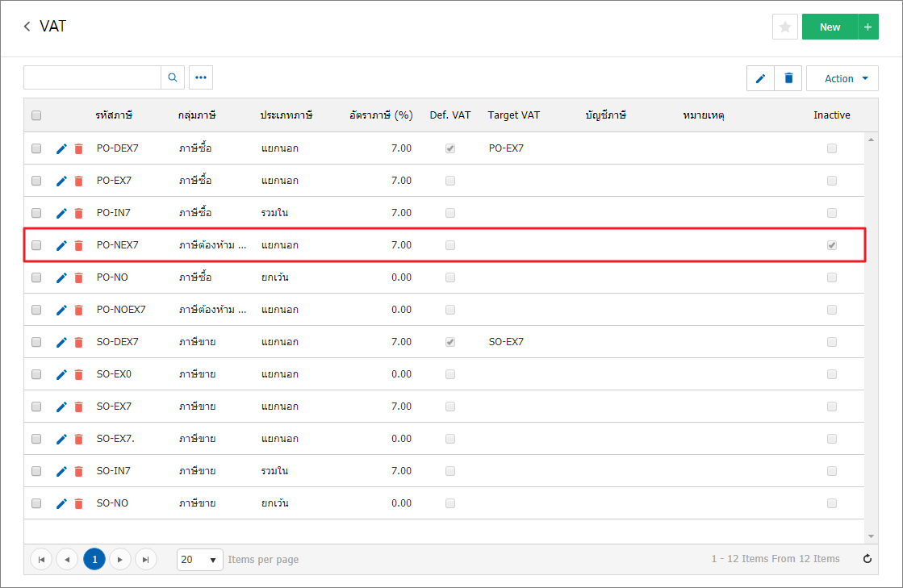This screenshot has height=588, width=903.
Task: Click the toolbar pencil edit button
Action: click(760, 79)
